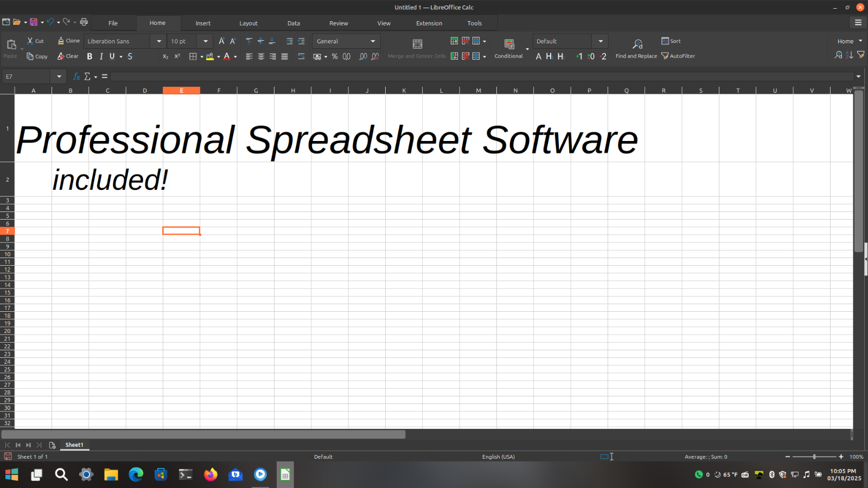Open the Home dropdown at the far right
The height and width of the screenshot is (488, 868).
850,41
